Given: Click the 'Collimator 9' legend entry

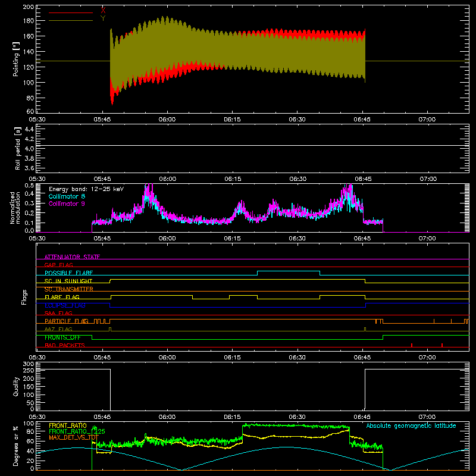Looking at the screenshot, I should pyautogui.click(x=67, y=203).
